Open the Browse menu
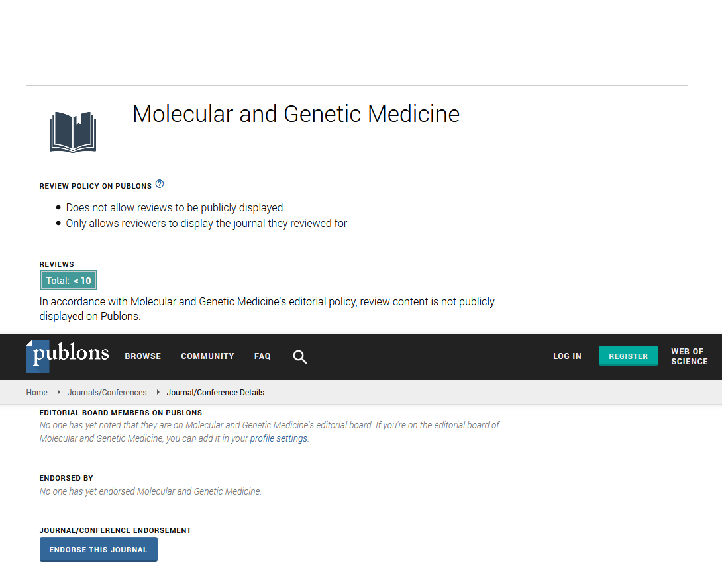This screenshot has height=588, width=722. click(143, 356)
